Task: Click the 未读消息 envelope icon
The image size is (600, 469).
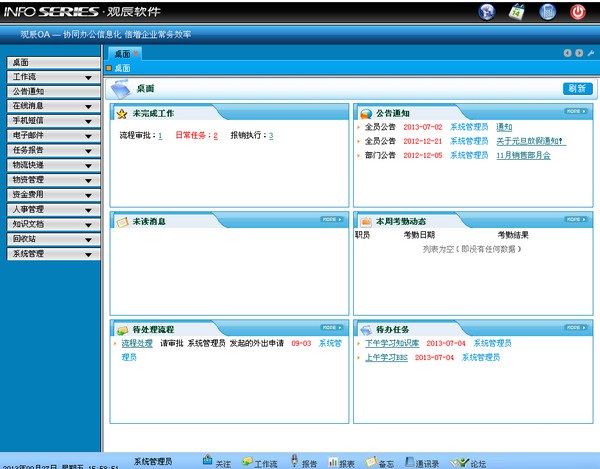Action: pyautogui.click(x=122, y=222)
